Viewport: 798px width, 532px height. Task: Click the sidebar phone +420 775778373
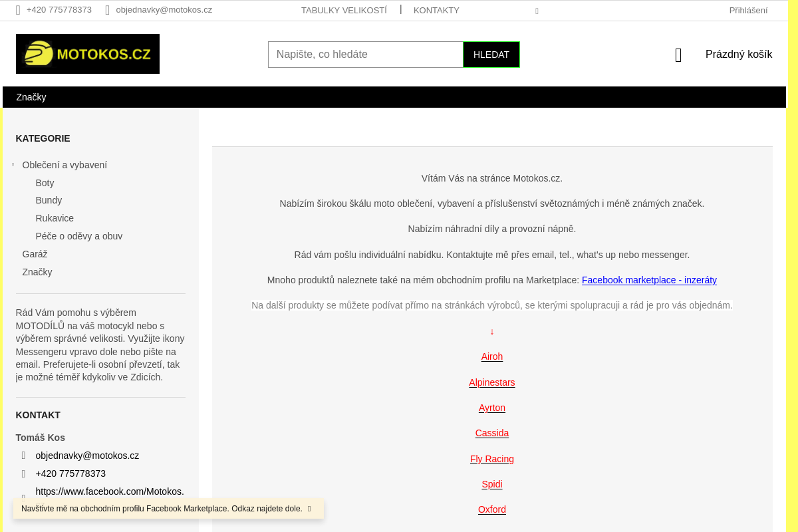tap(70, 473)
